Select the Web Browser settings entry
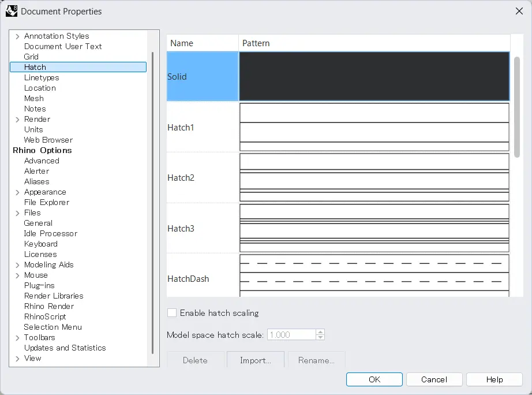The height and width of the screenshot is (395, 532). click(48, 140)
